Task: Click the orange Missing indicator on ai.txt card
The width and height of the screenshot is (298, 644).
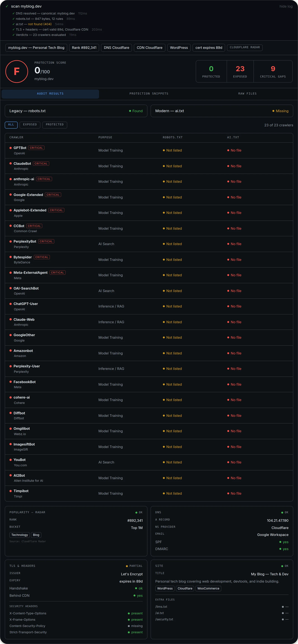Action: (280, 111)
